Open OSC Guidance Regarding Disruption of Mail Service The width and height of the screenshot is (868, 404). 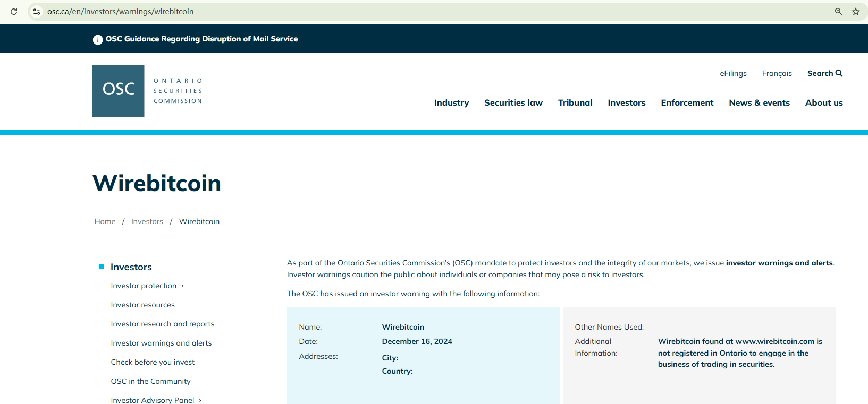pos(201,39)
